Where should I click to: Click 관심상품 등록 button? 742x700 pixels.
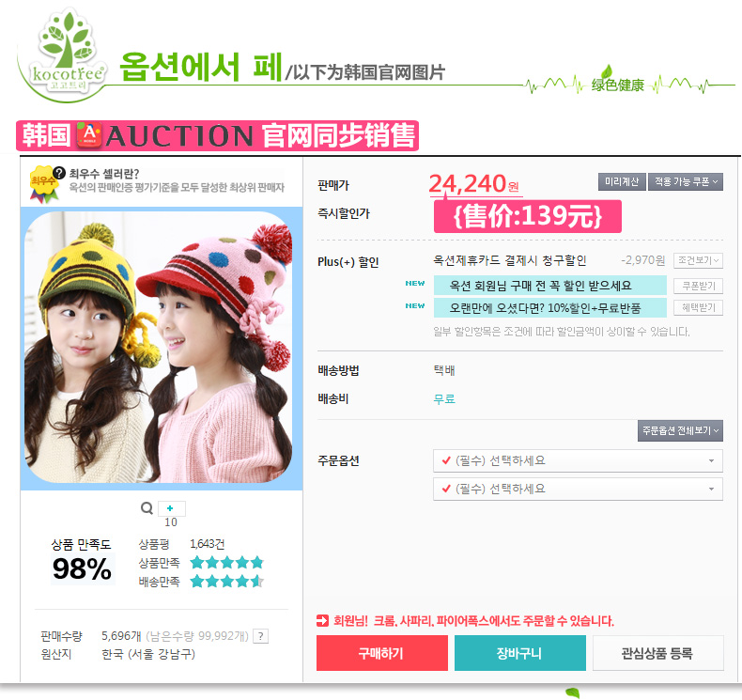click(657, 653)
